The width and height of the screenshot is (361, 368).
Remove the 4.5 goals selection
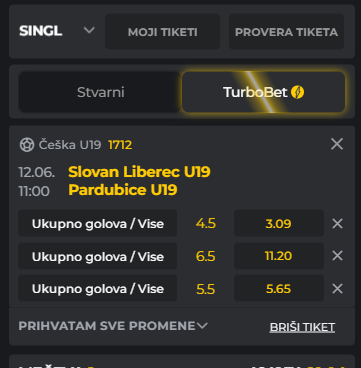coord(337,224)
